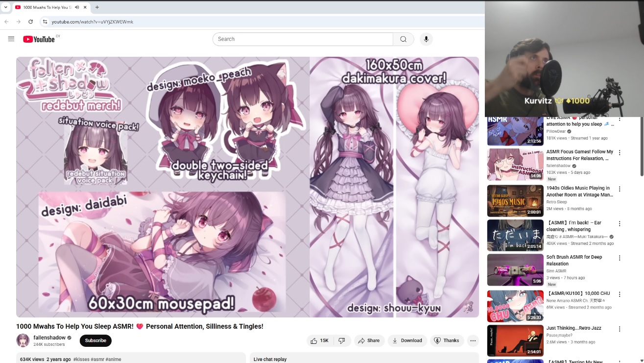Visit Nene Amano ASMR Ch. channel link

[x=576, y=300]
